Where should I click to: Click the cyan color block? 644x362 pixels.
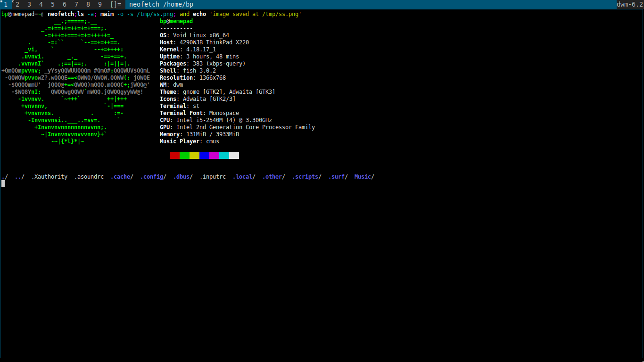(224, 155)
